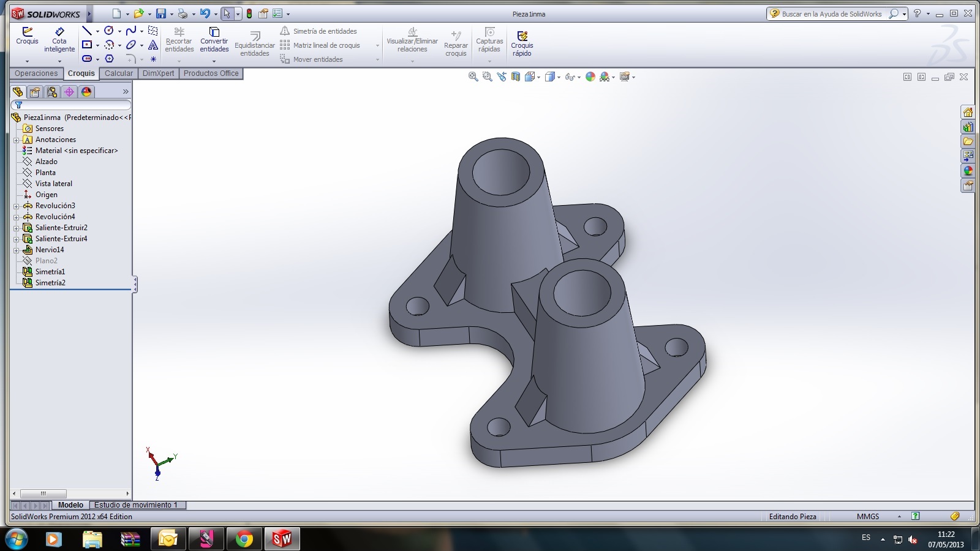Open the PropertyManager tab icon
This screenshot has height=551, width=980.
[35, 92]
